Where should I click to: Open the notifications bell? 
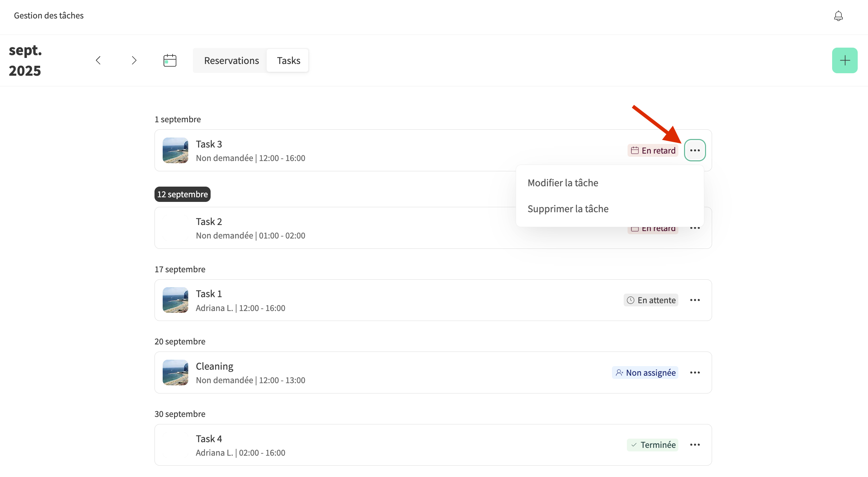pos(838,16)
